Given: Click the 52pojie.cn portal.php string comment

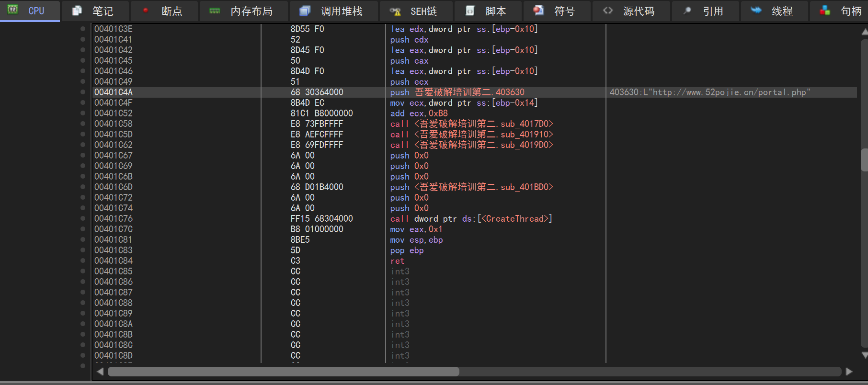Looking at the screenshot, I should (x=710, y=92).
